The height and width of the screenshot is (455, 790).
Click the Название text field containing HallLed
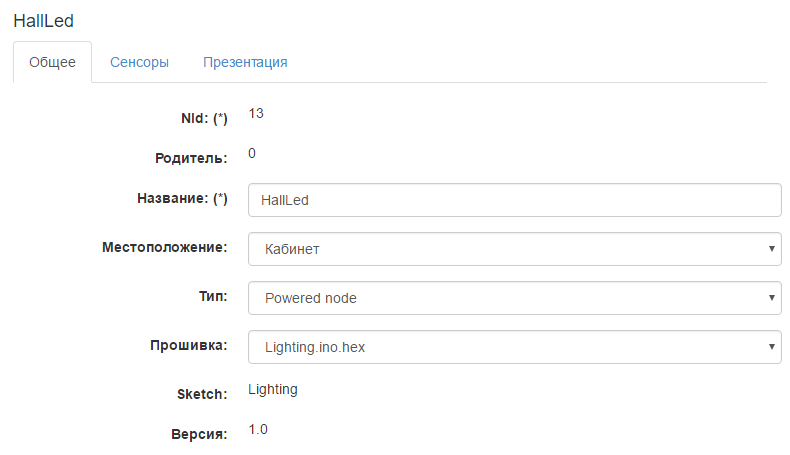pyautogui.click(x=514, y=200)
